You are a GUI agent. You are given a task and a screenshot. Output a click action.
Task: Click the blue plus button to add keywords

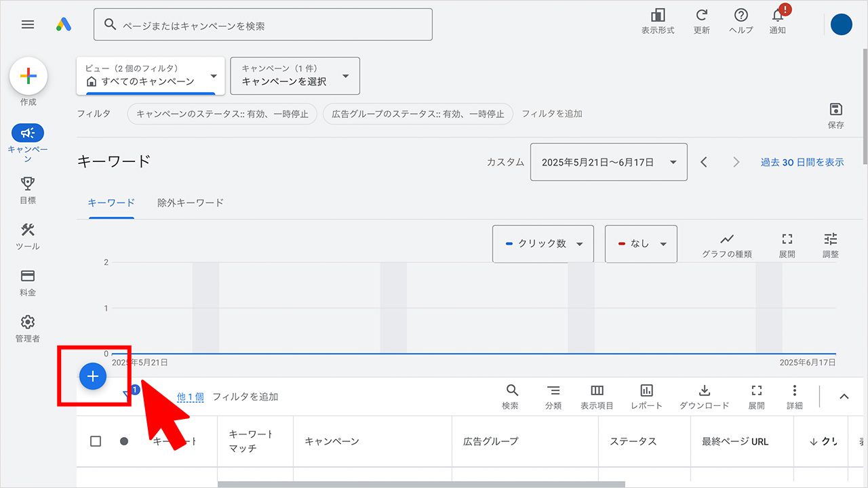click(93, 376)
